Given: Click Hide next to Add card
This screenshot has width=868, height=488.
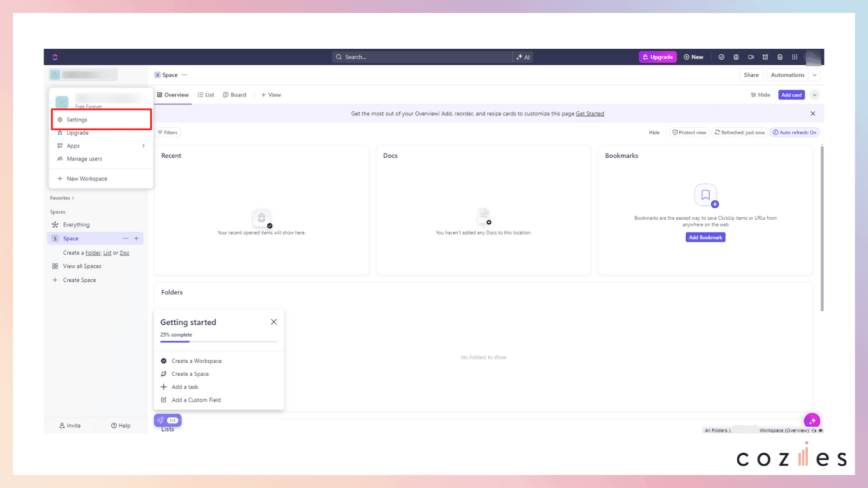Looking at the screenshot, I should (761, 95).
